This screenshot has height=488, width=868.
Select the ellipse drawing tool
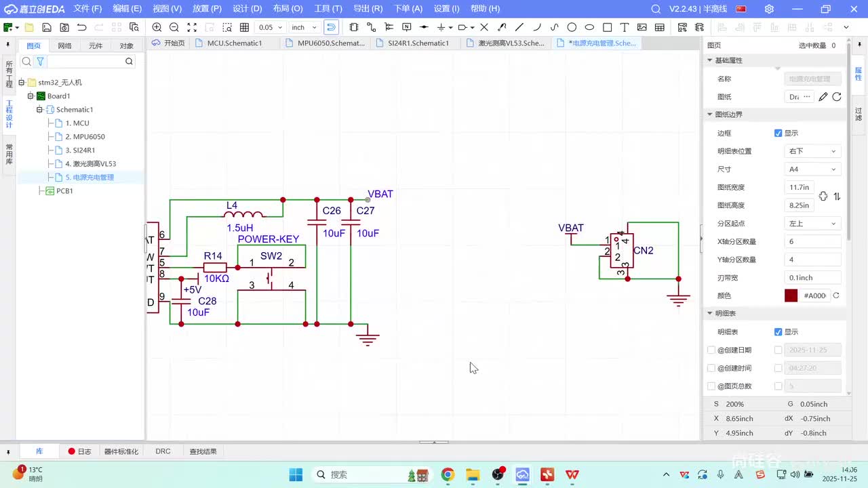click(x=589, y=27)
